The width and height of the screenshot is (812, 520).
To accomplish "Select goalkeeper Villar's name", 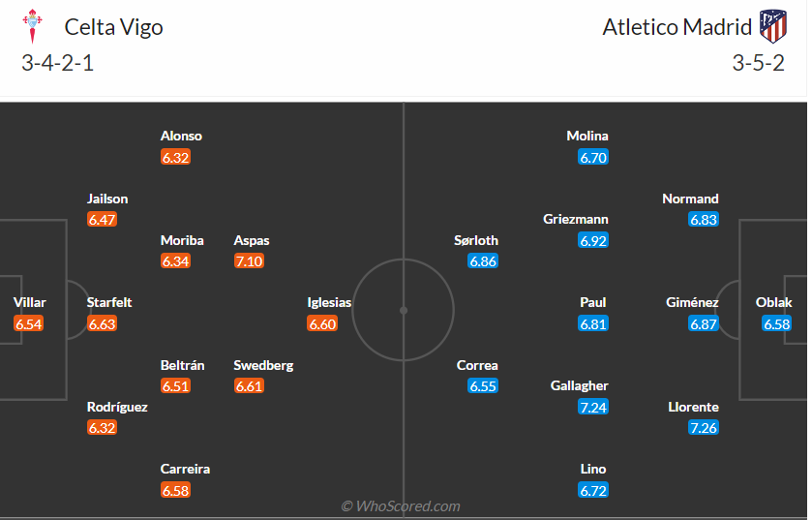I will (30, 303).
